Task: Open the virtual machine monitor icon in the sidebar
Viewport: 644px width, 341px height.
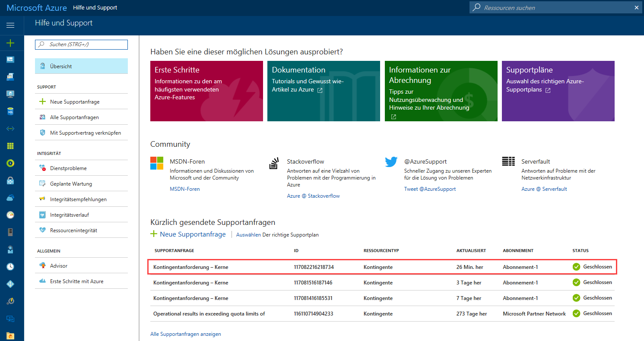Action: pyautogui.click(x=10, y=94)
